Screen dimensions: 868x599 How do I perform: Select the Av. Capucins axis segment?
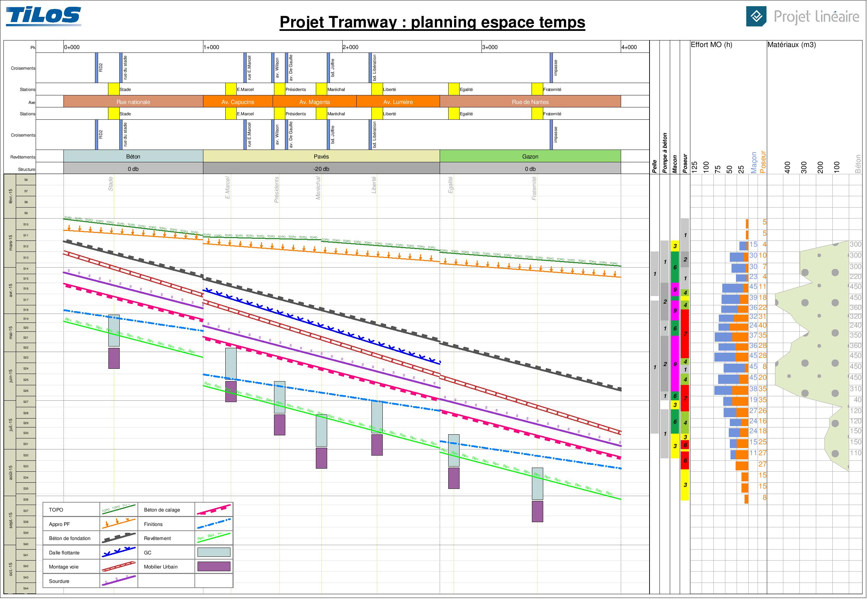237,102
